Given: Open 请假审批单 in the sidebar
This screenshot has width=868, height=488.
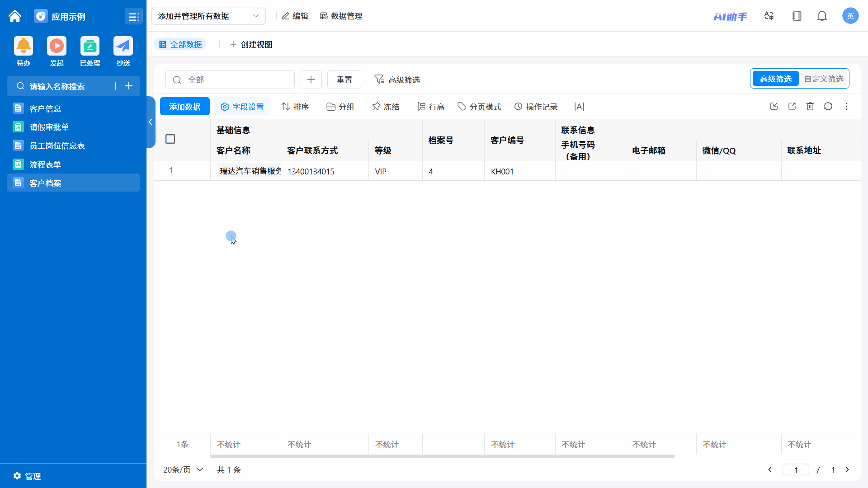Looking at the screenshot, I should pyautogui.click(x=73, y=127).
